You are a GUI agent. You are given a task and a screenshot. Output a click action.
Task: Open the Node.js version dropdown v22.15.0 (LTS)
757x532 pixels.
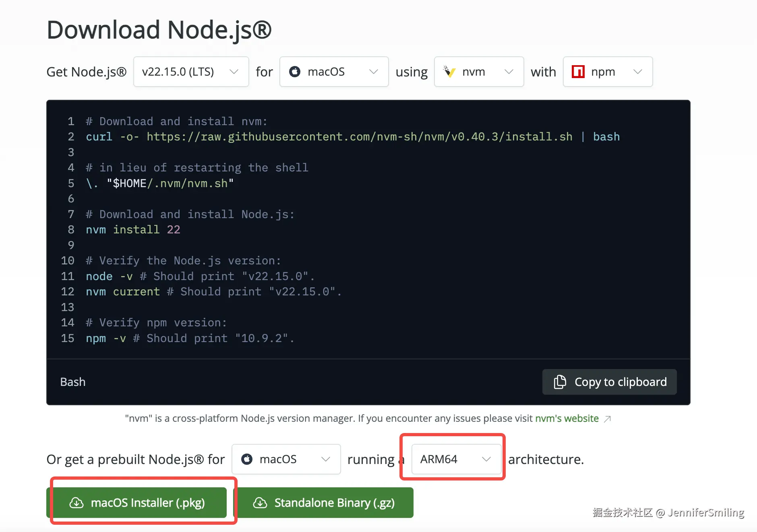pos(191,72)
